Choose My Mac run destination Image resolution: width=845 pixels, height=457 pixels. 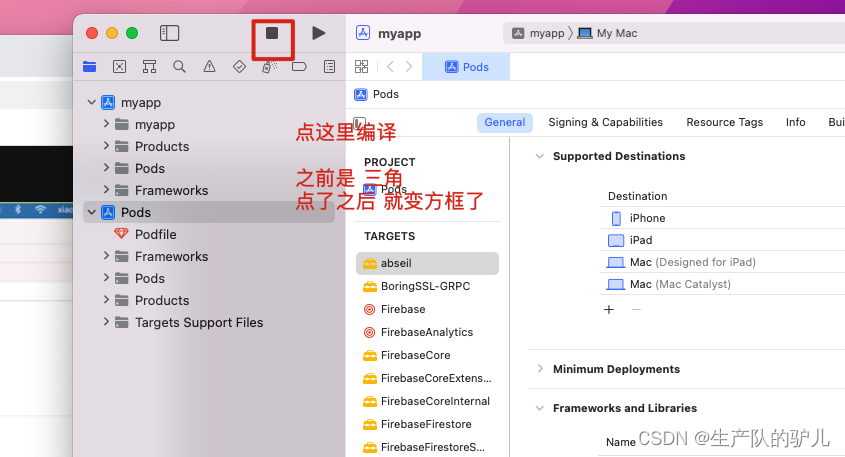(607, 33)
